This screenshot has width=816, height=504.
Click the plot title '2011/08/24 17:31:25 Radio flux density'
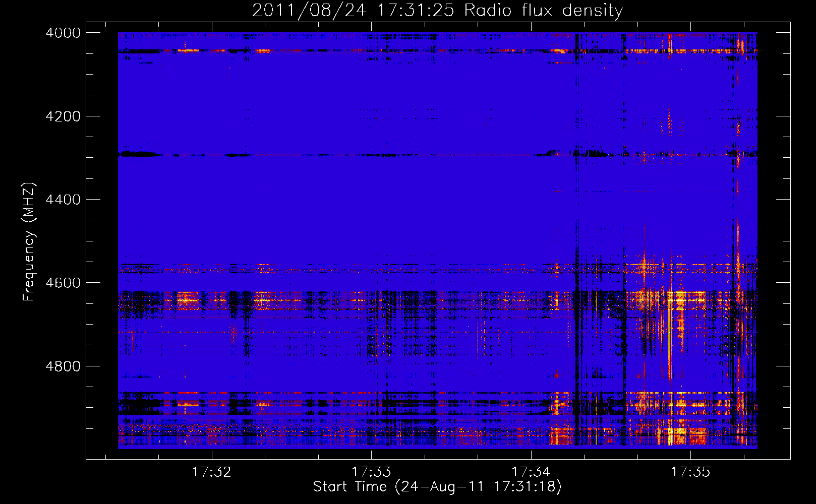tap(437, 11)
